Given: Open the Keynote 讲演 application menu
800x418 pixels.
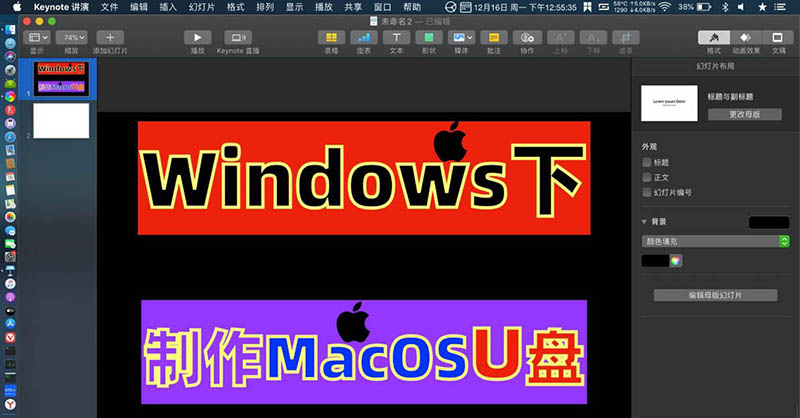Looking at the screenshot, I should click(x=61, y=7).
